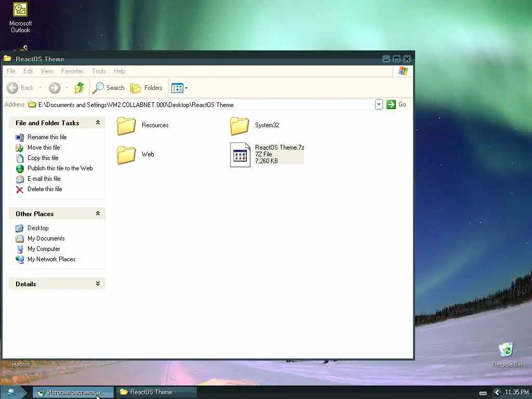Click the My Computer icon

20,249
